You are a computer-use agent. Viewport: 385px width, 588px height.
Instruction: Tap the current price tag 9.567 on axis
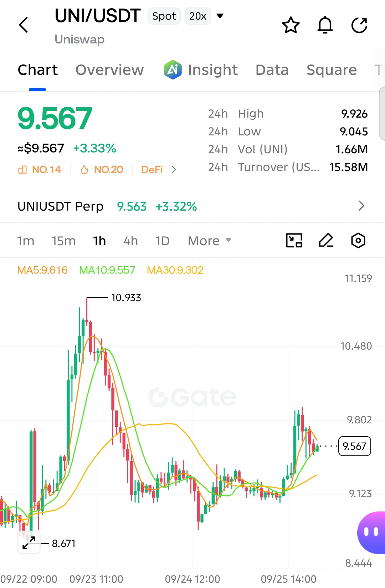(x=354, y=446)
